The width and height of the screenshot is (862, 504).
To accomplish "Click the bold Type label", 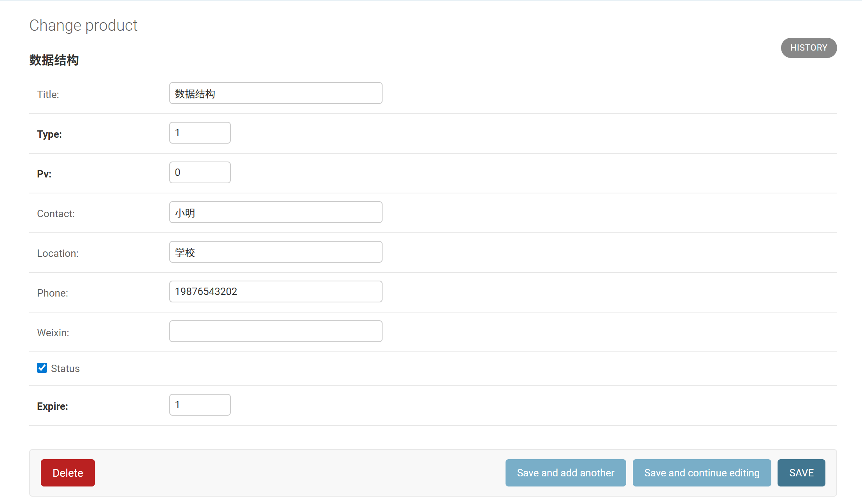I will click(x=49, y=134).
